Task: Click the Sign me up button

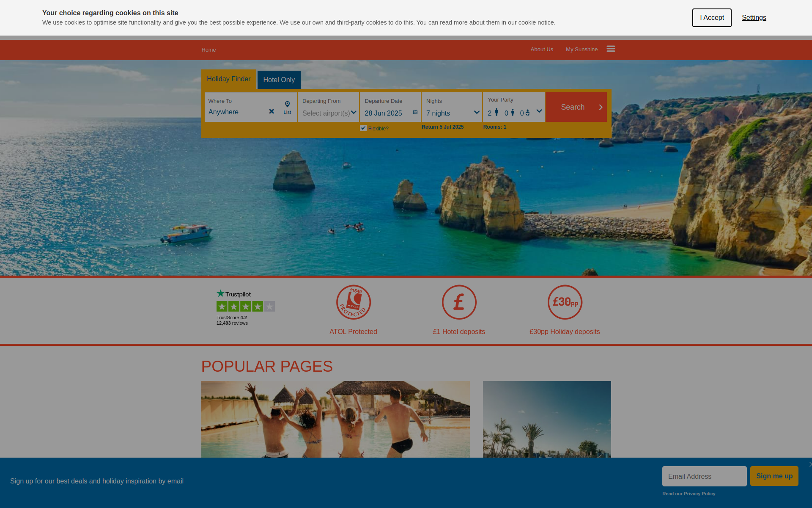Action: (x=774, y=476)
